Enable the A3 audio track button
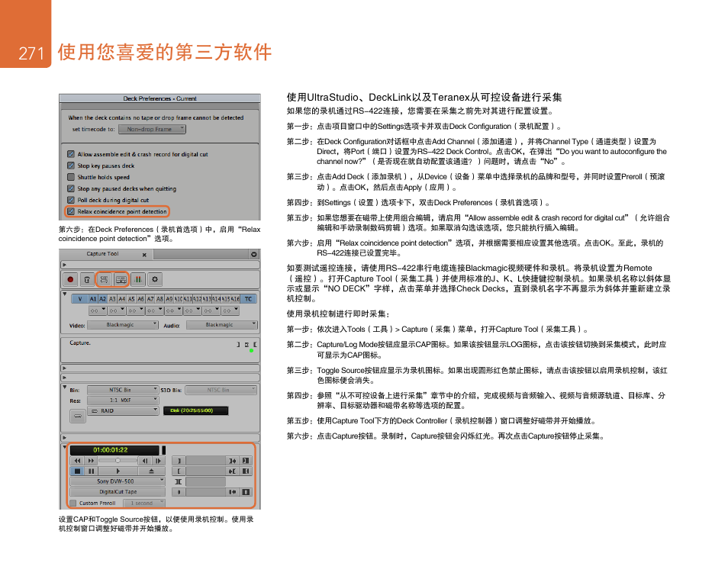The height and width of the screenshot is (563, 728). (112, 299)
